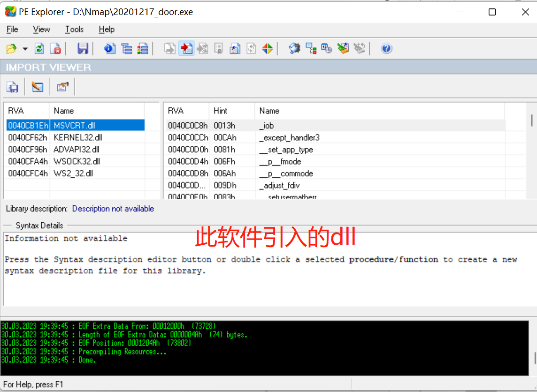Viewport: 537px width, 392px height.
Task: Click the functions list Name column header
Action: tap(380, 111)
